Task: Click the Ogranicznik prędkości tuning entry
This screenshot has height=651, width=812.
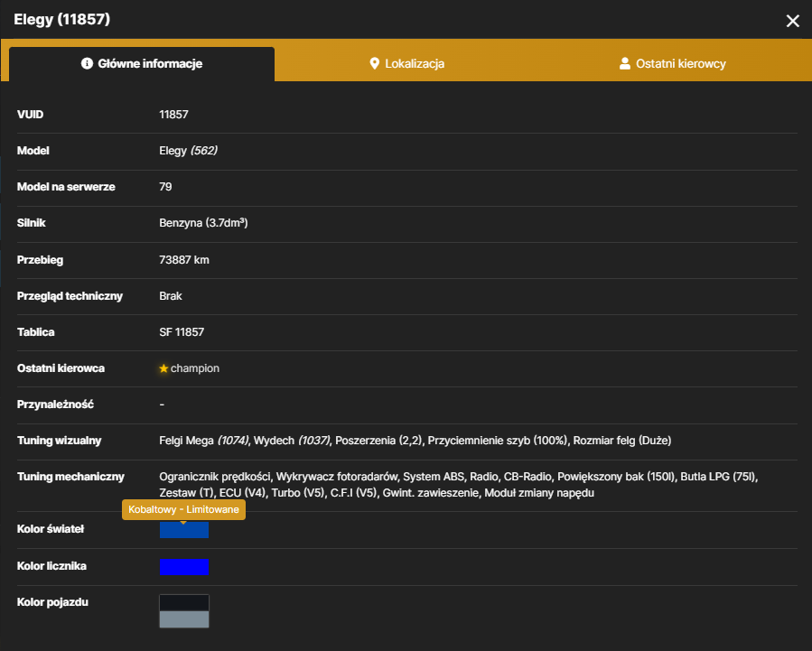Action: tap(215, 477)
